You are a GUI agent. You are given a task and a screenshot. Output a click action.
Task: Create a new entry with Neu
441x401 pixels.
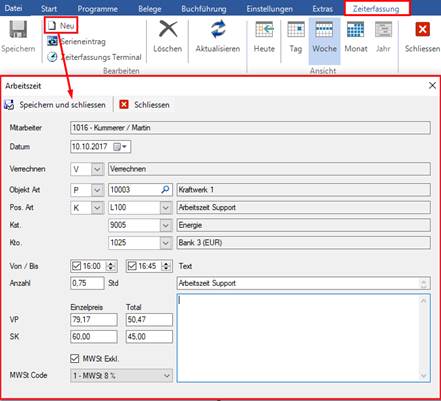(x=61, y=26)
